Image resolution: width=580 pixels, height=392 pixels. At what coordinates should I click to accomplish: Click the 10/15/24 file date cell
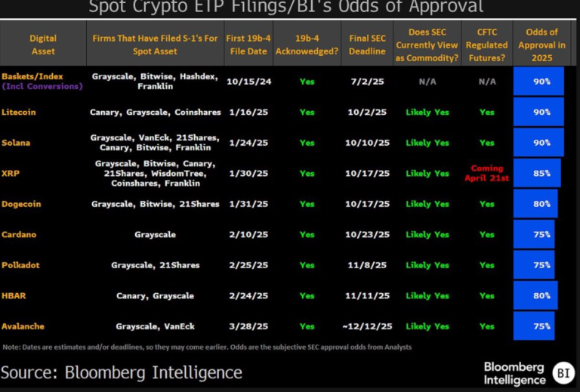coord(249,82)
